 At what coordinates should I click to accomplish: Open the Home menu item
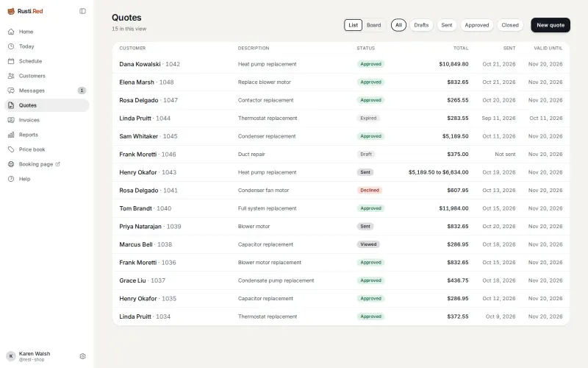pyautogui.click(x=47, y=32)
